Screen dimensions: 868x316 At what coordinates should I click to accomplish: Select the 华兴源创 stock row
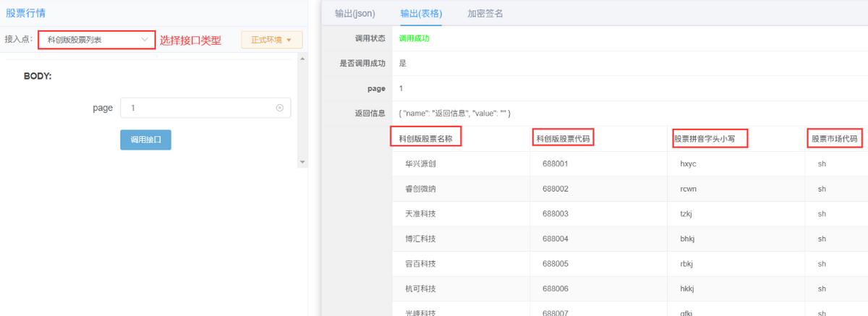pos(420,163)
